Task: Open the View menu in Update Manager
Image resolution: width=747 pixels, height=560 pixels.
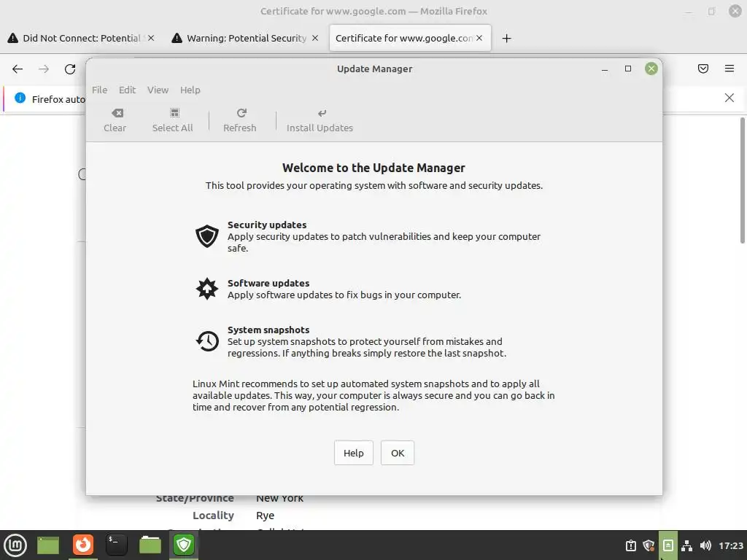Action: point(158,90)
